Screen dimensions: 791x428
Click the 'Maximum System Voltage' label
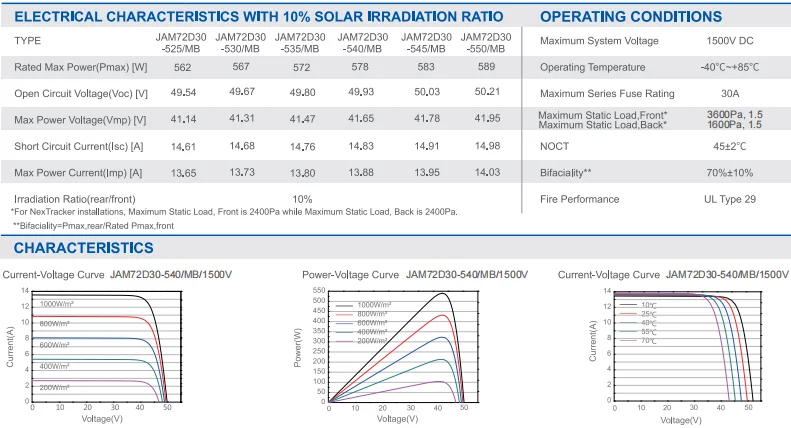(599, 41)
